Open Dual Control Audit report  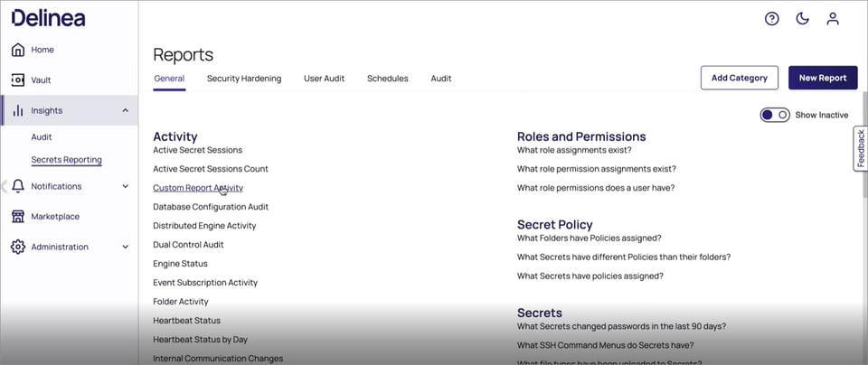click(x=189, y=245)
